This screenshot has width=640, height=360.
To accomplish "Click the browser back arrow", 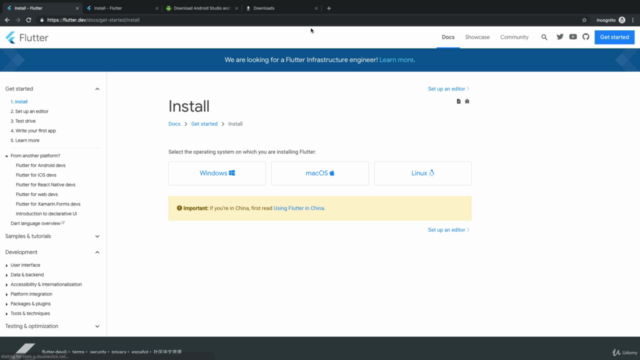I will (x=7, y=20).
